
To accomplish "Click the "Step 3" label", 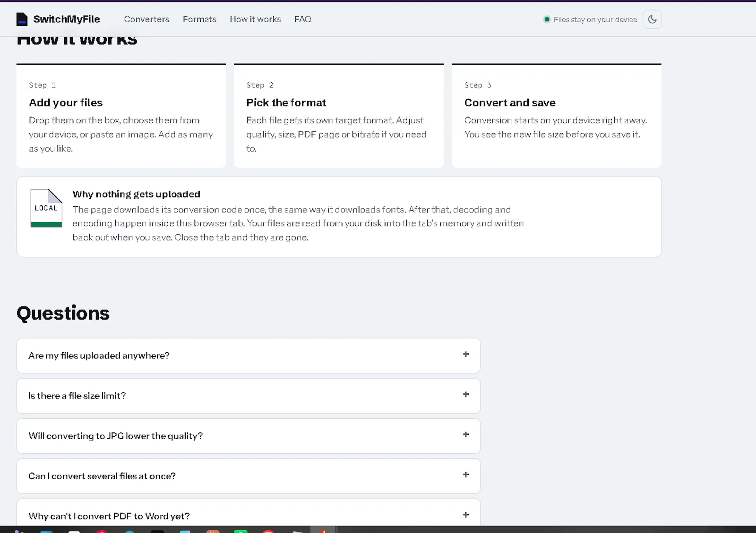I will click(x=478, y=85).
